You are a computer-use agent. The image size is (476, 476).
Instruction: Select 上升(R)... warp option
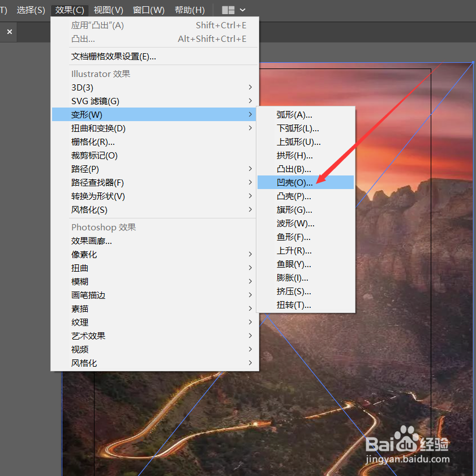point(306,250)
